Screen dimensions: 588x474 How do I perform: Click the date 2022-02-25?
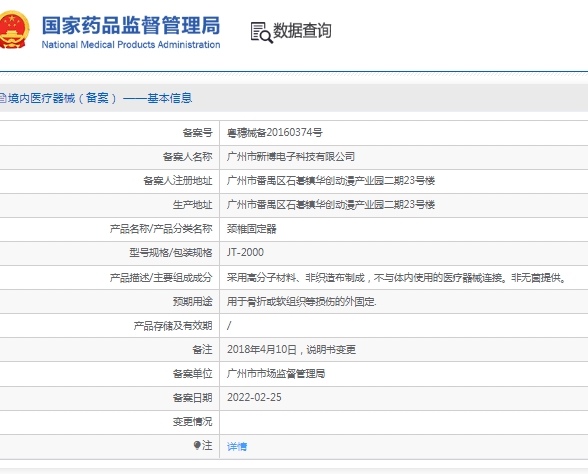coord(254,398)
